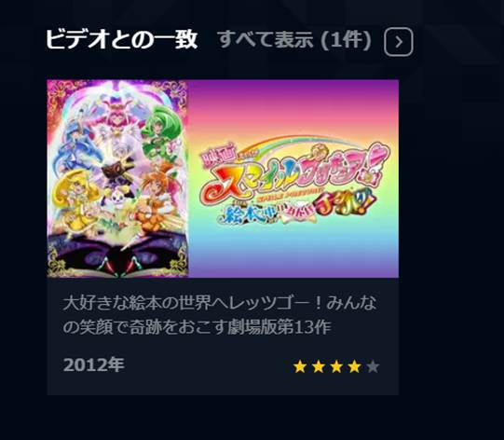Select the third gold rating star
This screenshot has height=440, width=504.
[x=336, y=366]
